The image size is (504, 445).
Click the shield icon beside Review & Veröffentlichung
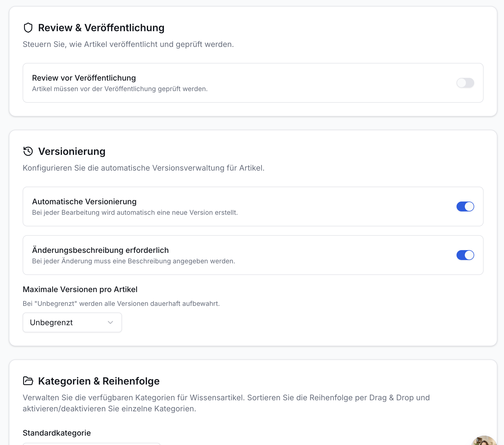28,28
